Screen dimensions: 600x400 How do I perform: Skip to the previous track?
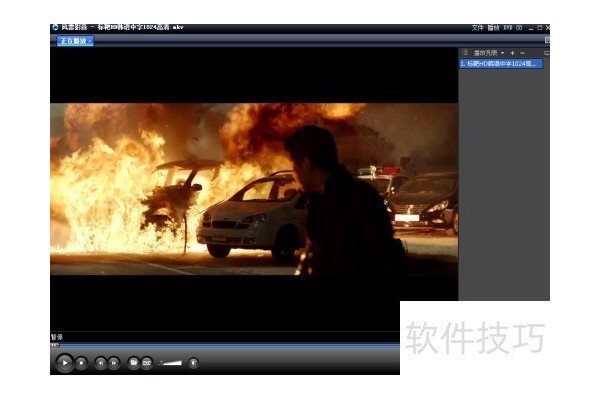point(101,362)
